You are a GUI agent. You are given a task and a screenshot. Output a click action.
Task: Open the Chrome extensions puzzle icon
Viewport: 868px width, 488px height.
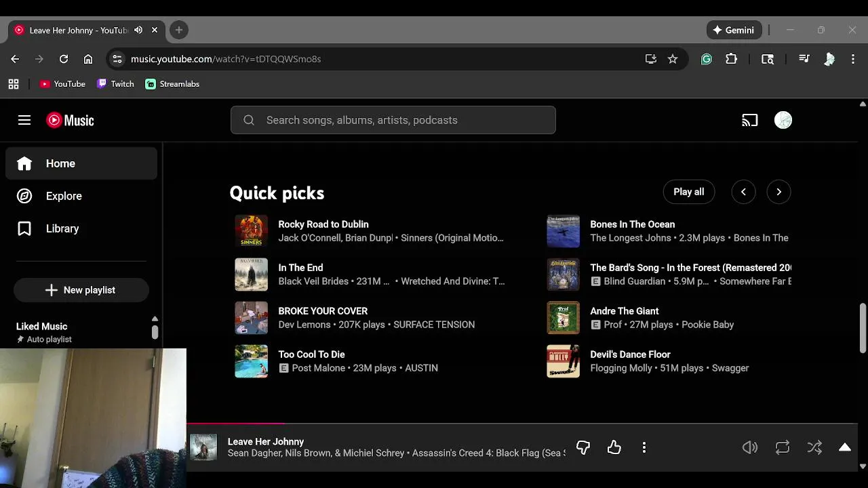click(x=731, y=59)
